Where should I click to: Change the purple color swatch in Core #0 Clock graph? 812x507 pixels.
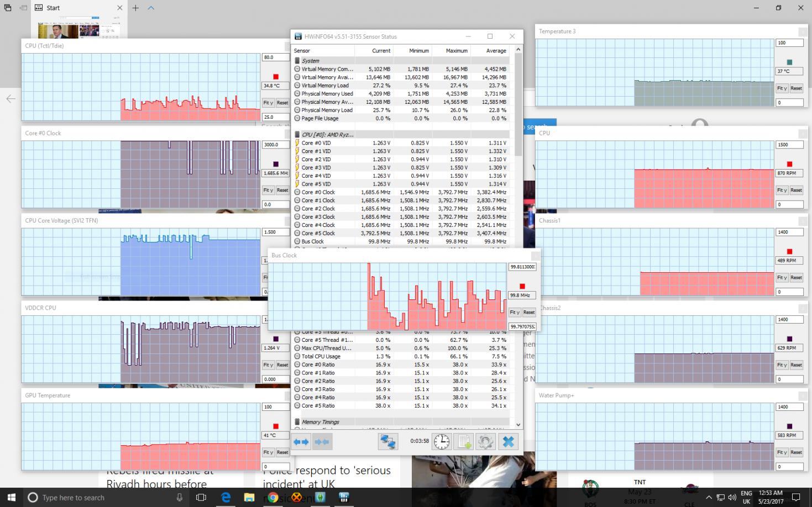pos(276,164)
